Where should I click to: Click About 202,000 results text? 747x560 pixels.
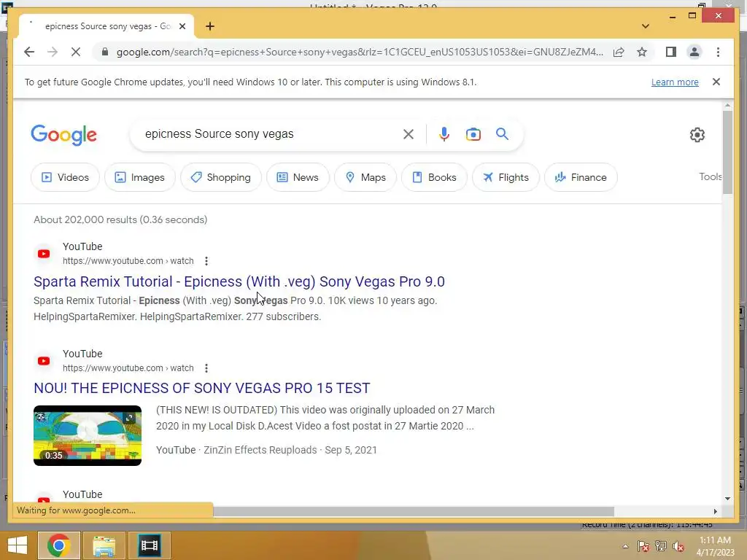click(120, 219)
